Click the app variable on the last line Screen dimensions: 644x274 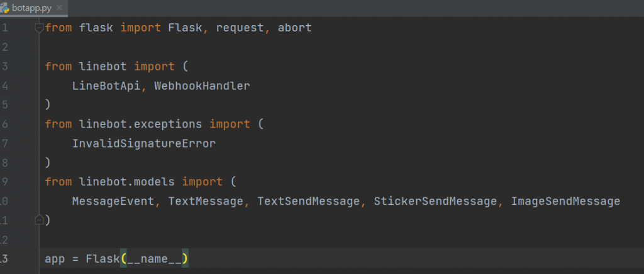coord(55,259)
